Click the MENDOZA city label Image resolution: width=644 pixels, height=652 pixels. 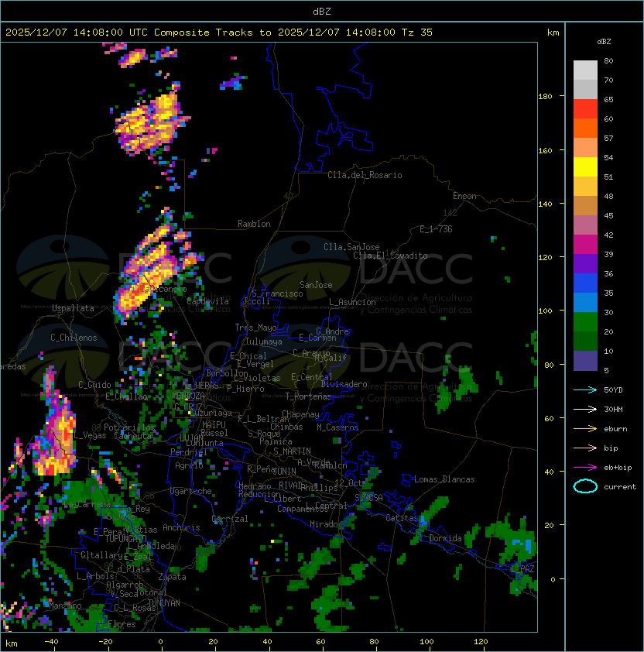coord(188,395)
